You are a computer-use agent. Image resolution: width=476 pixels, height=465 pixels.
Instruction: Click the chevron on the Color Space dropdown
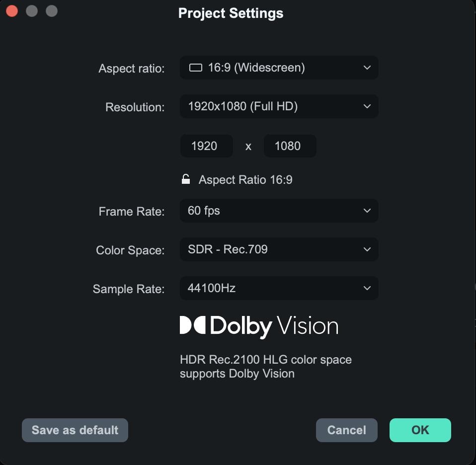[x=366, y=249]
